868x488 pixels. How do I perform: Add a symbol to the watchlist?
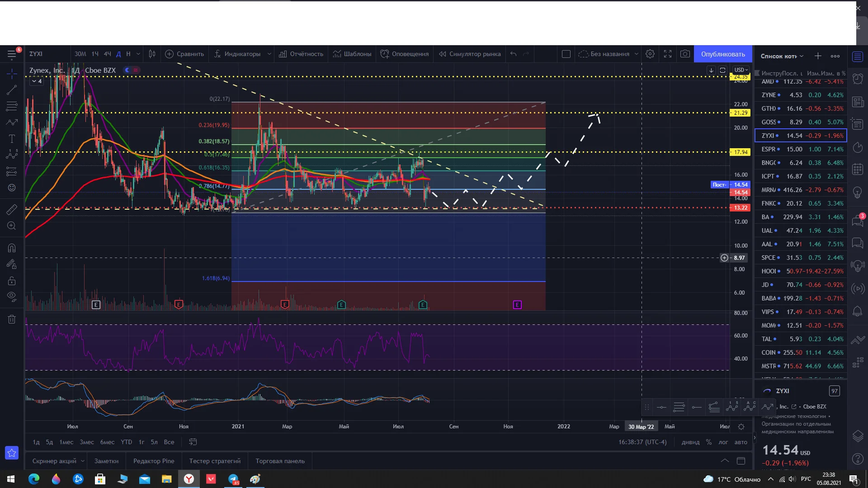(x=818, y=56)
